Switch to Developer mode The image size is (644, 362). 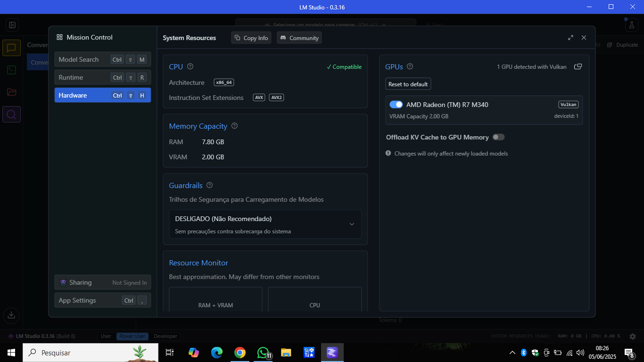pyautogui.click(x=165, y=336)
